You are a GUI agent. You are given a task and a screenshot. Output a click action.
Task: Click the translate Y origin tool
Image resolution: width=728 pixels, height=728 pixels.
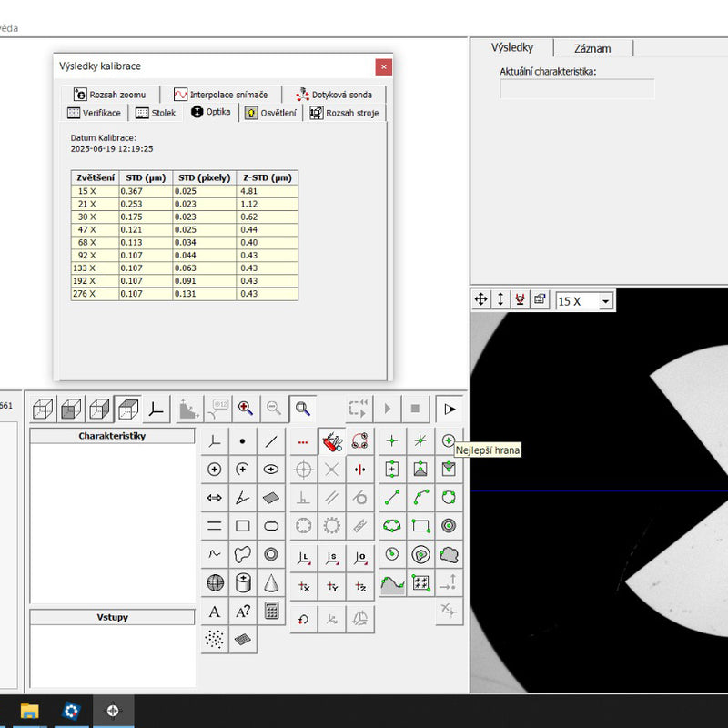pos(332,586)
